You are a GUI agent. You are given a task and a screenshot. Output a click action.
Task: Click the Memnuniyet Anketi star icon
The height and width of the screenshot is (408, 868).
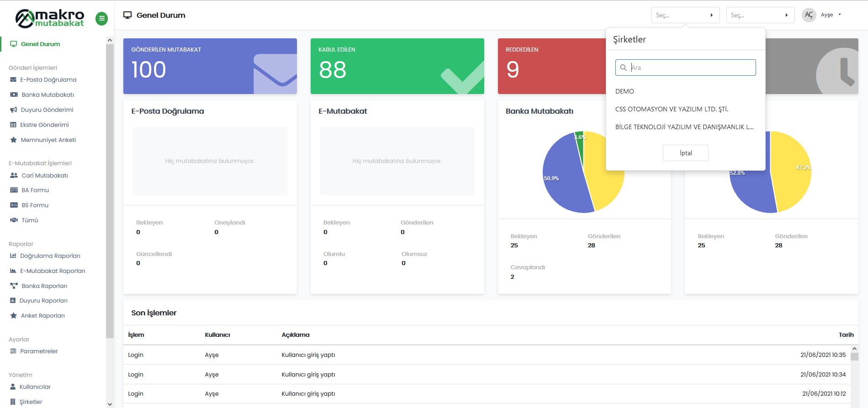(14, 140)
